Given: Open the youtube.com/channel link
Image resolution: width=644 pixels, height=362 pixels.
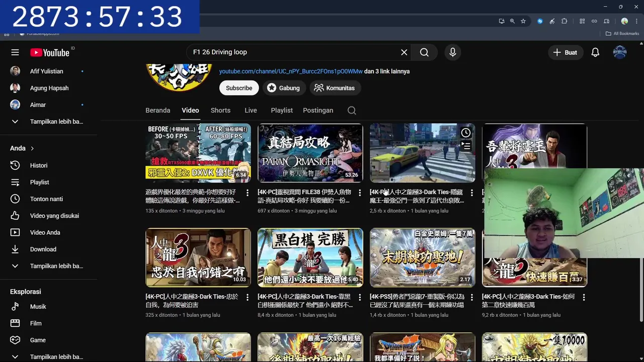Looking at the screenshot, I should 291,71.
